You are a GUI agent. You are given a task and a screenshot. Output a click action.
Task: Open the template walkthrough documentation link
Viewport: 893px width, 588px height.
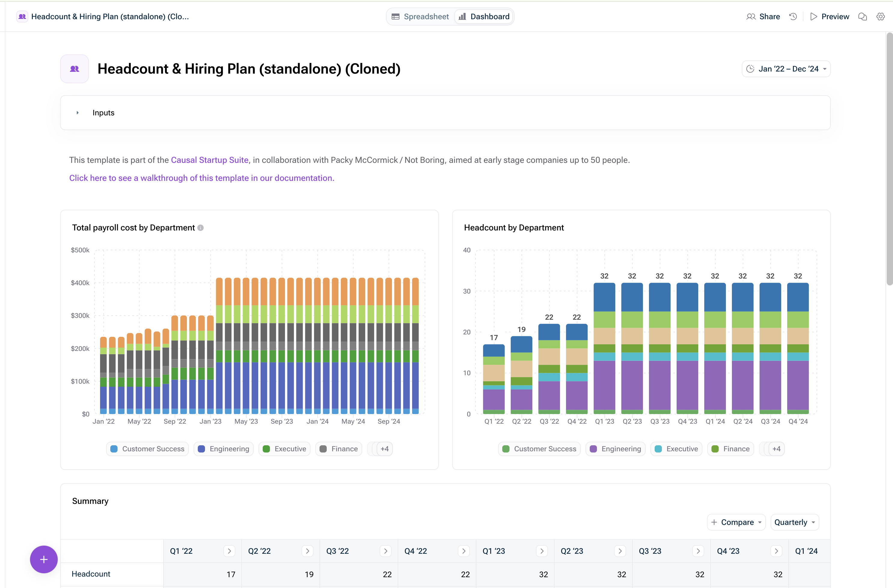[201, 178]
